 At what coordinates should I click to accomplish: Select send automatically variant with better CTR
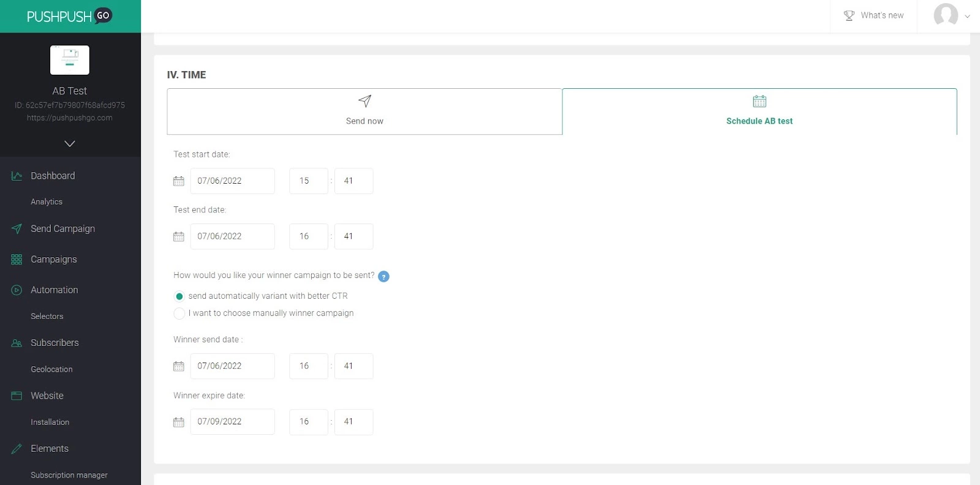point(179,296)
